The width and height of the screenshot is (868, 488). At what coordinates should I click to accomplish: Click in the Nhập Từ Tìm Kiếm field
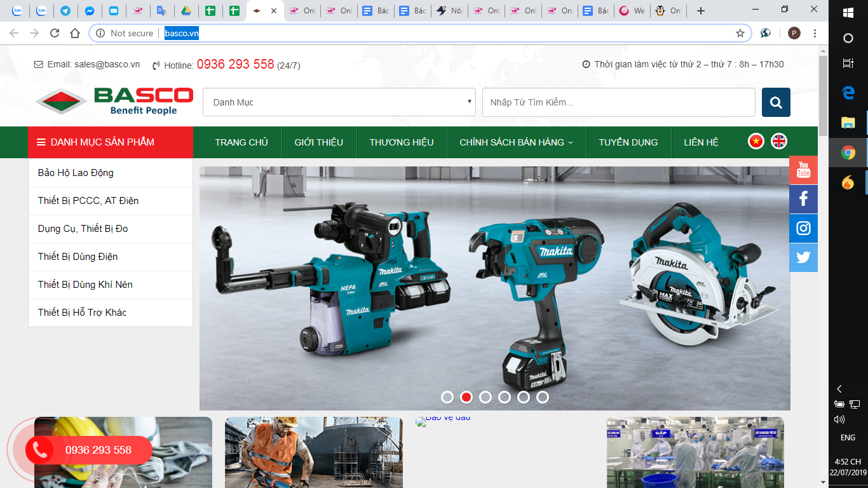coord(618,102)
